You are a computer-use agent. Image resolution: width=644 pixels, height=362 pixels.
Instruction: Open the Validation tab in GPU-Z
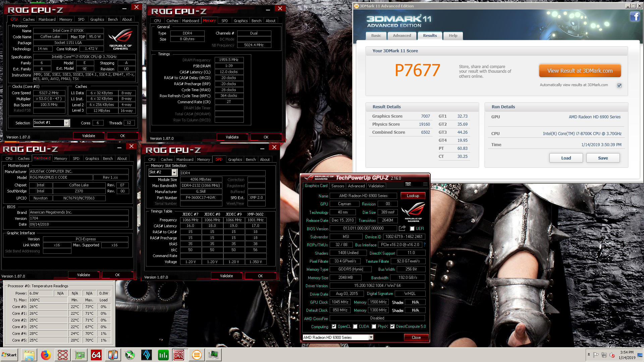376,186
